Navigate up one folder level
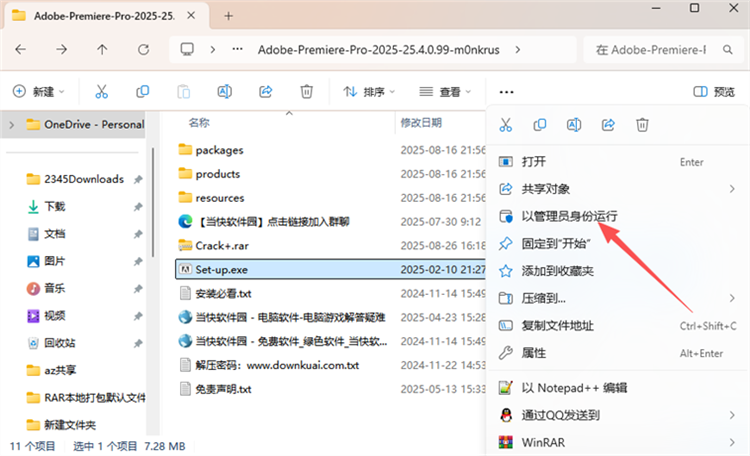The height and width of the screenshot is (456, 750). [x=102, y=49]
